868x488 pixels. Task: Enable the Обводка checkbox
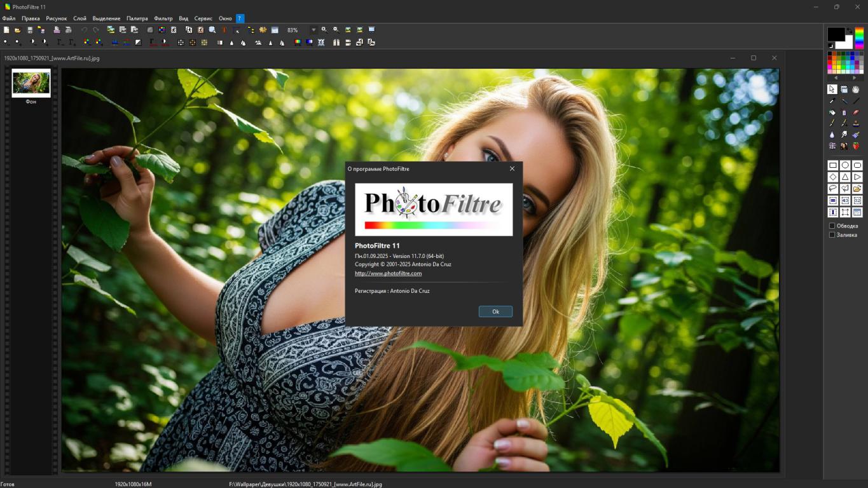coord(832,226)
